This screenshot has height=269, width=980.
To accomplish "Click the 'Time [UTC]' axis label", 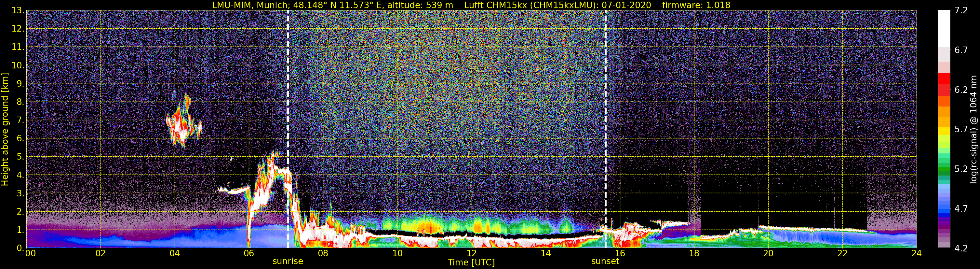I will pos(471,262).
